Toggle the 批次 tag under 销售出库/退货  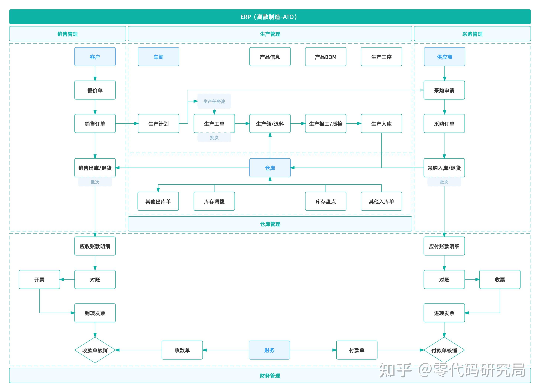pyautogui.click(x=95, y=182)
